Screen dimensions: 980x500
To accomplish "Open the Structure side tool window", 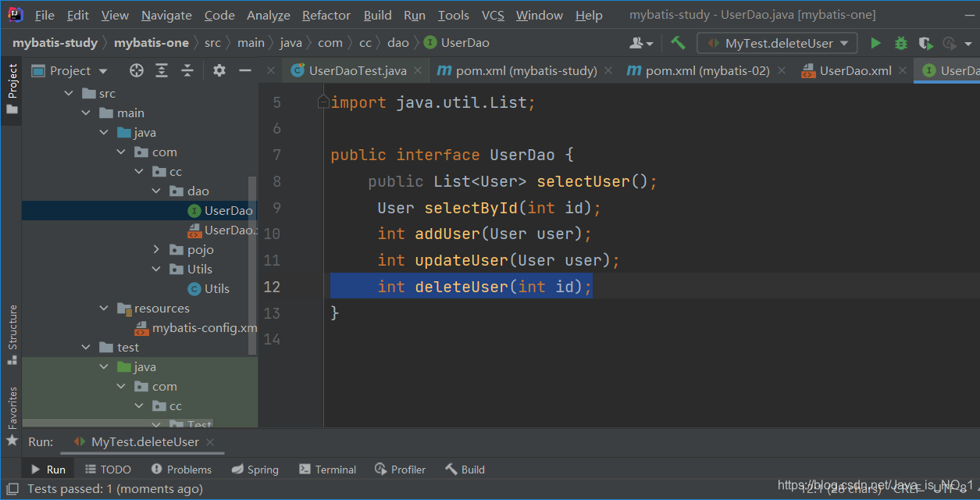I will (12, 334).
